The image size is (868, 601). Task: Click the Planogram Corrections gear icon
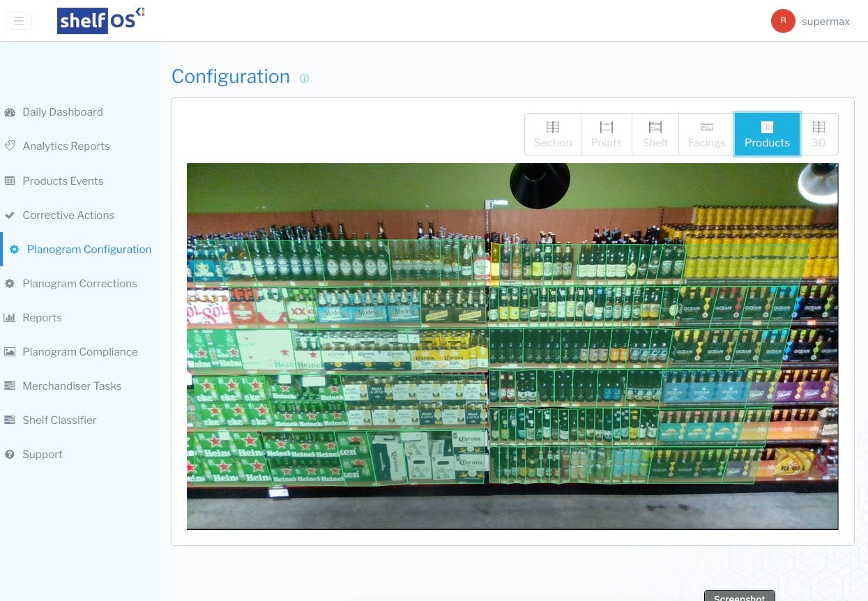10,284
